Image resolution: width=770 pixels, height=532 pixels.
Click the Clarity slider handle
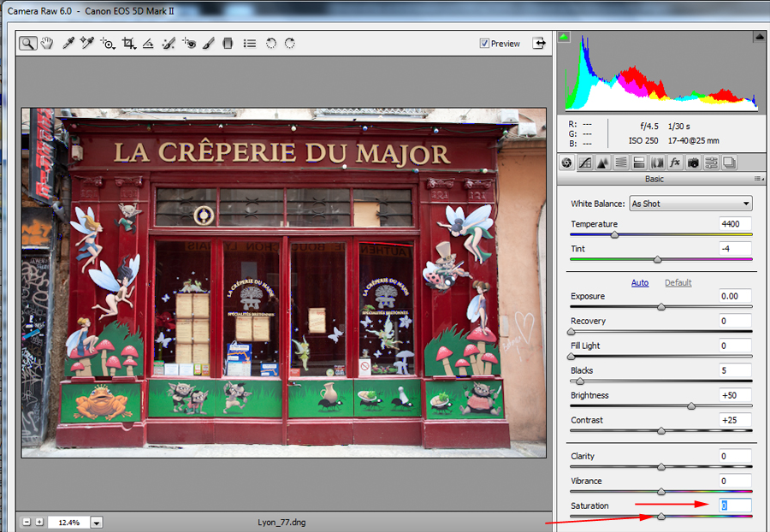[x=661, y=467]
